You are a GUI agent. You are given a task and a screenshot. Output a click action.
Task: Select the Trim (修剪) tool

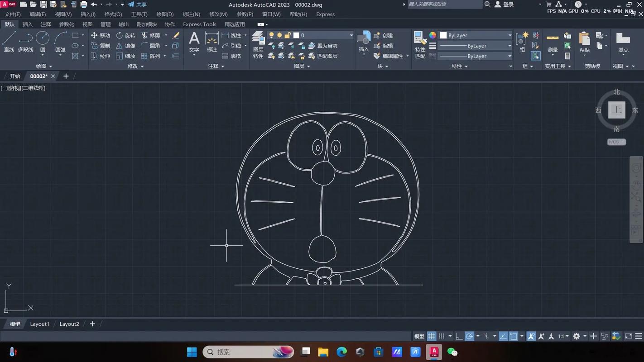(150, 35)
